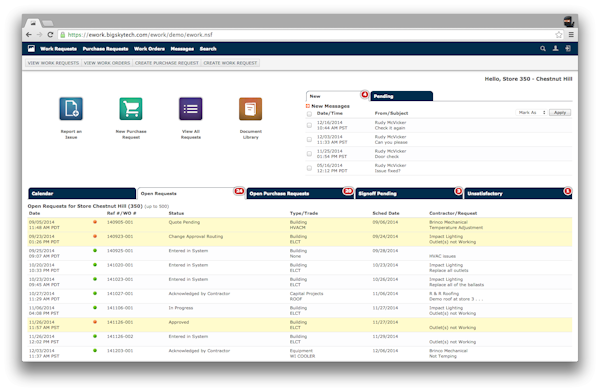
Task: Open the Messages menu
Action: click(x=182, y=49)
